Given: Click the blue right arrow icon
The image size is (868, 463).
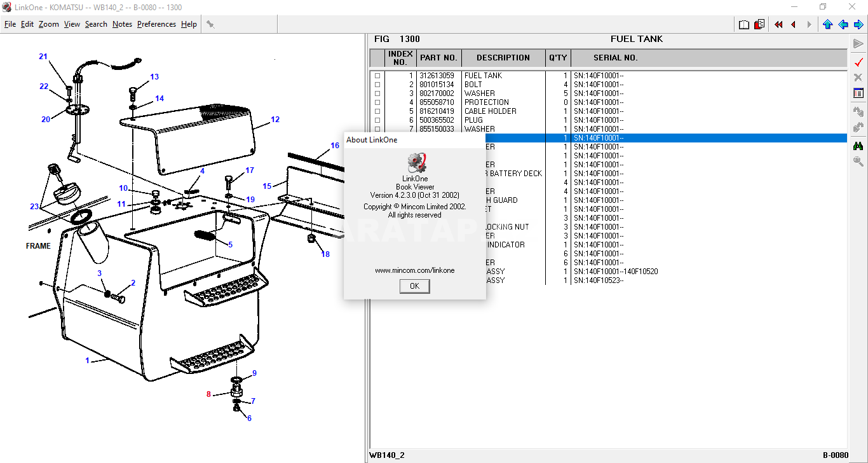Looking at the screenshot, I should pos(858,24).
